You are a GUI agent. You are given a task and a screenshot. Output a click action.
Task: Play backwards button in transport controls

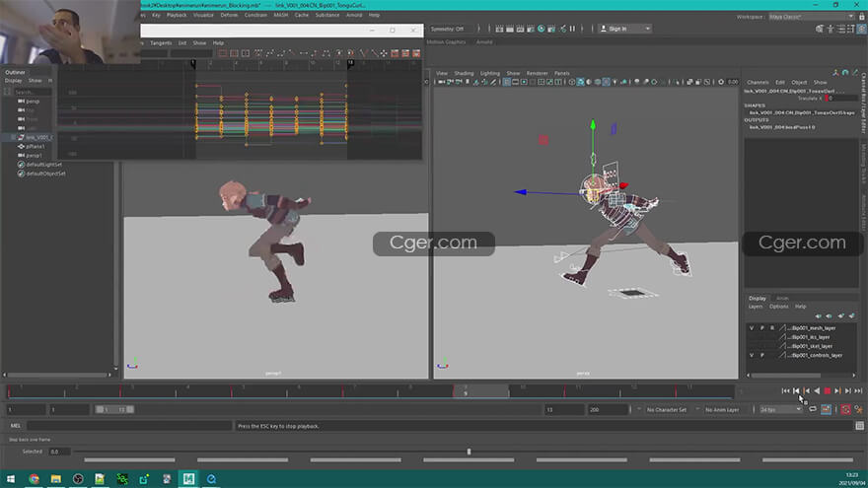(x=817, y=390)
